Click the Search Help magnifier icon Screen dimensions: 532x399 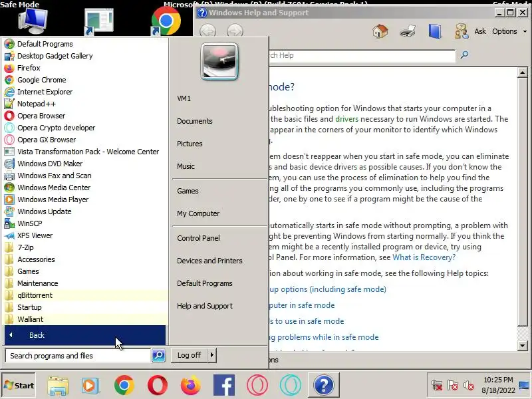coord(464,55)
